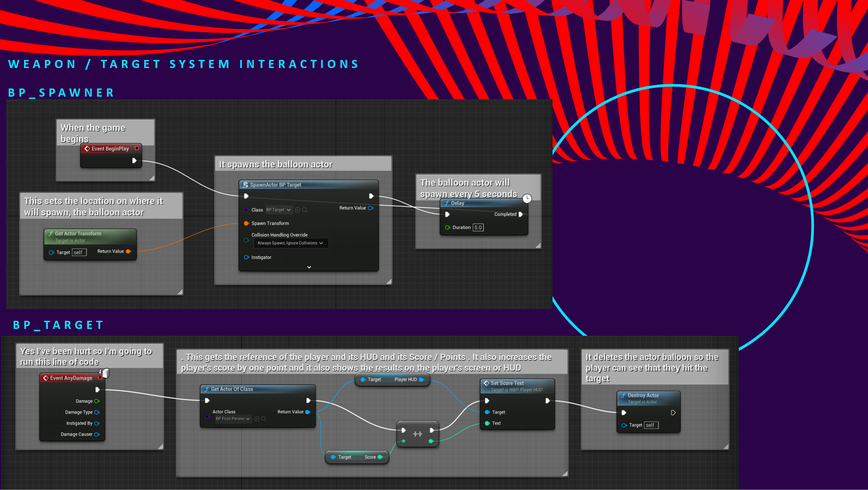Open Collision Handling Override dropdown
Image resolution: width=868 pixels, height=490 pixels.
click(x=291, y=243)
